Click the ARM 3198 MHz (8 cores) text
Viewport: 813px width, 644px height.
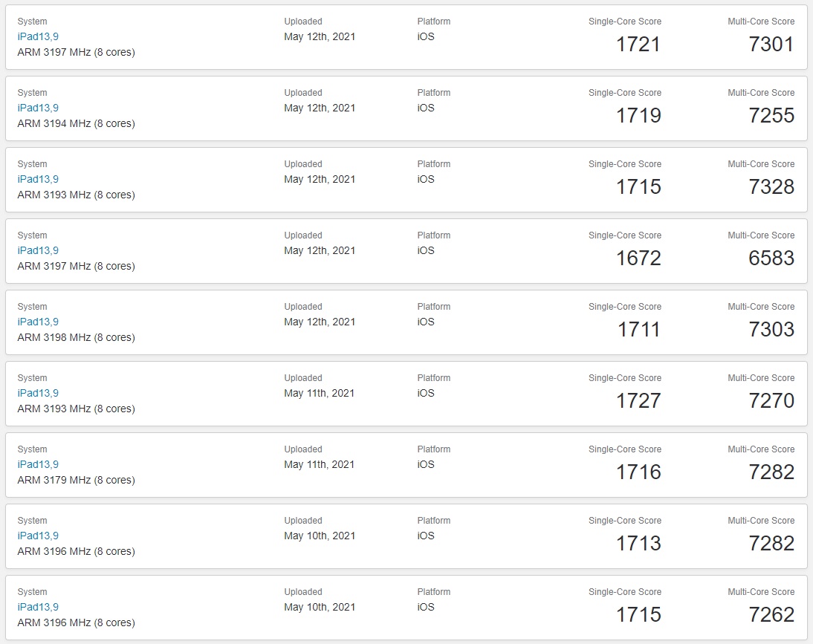pyautogui.click(x=77, y=337)
